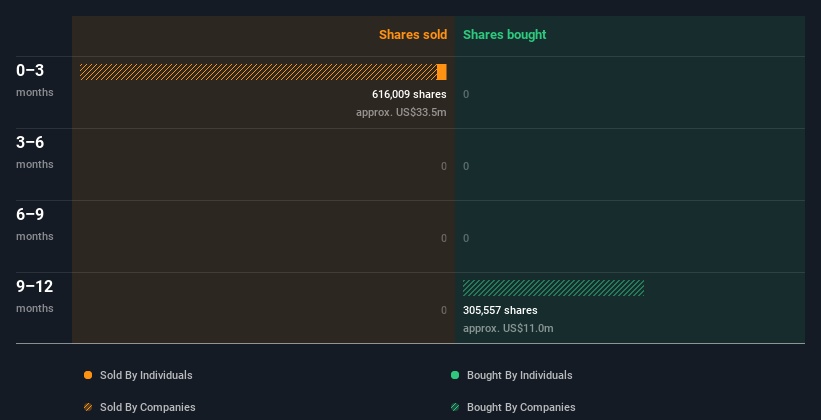Select the Sold By Companies legend label
The width and height of the screenshot is (821, 420).
(x=148, y=407)
